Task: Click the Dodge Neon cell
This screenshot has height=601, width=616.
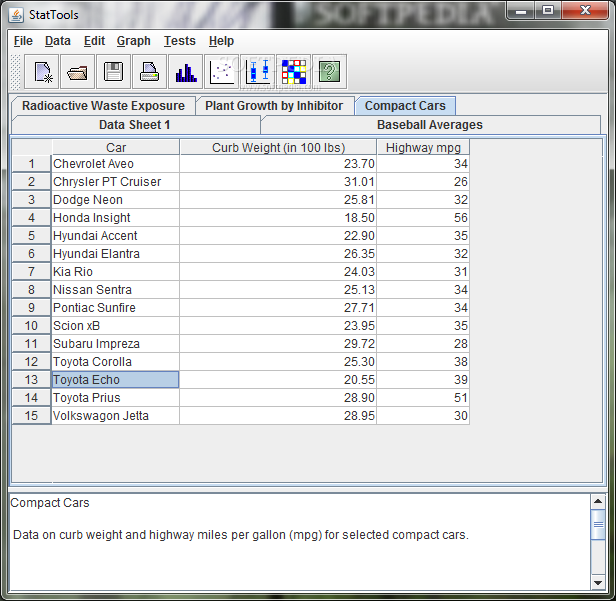Action: (x=116, y=200)
